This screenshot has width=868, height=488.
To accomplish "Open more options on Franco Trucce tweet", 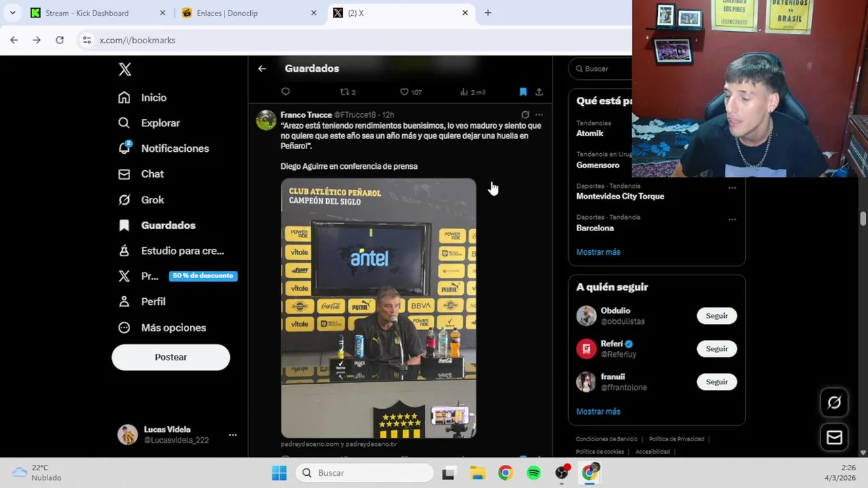I will (x=539, y=115).
